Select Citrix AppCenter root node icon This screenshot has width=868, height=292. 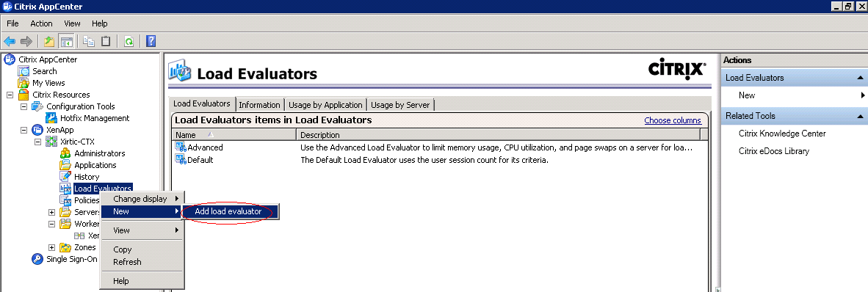click(10, 59)
